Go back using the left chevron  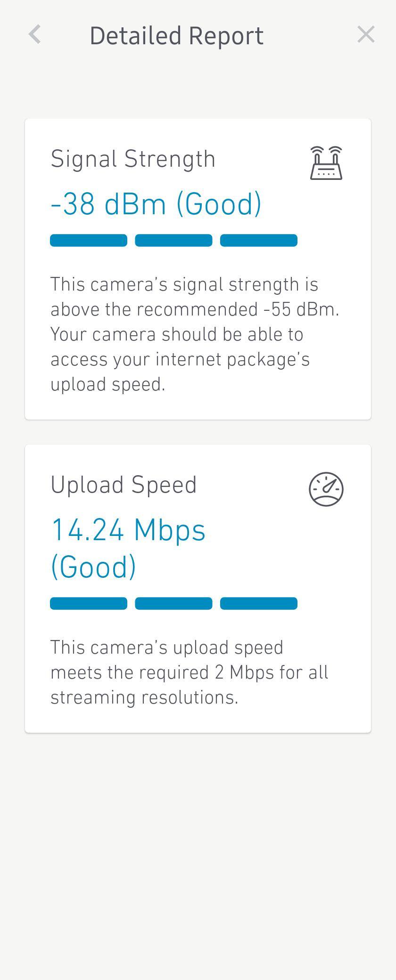(34, 35)
